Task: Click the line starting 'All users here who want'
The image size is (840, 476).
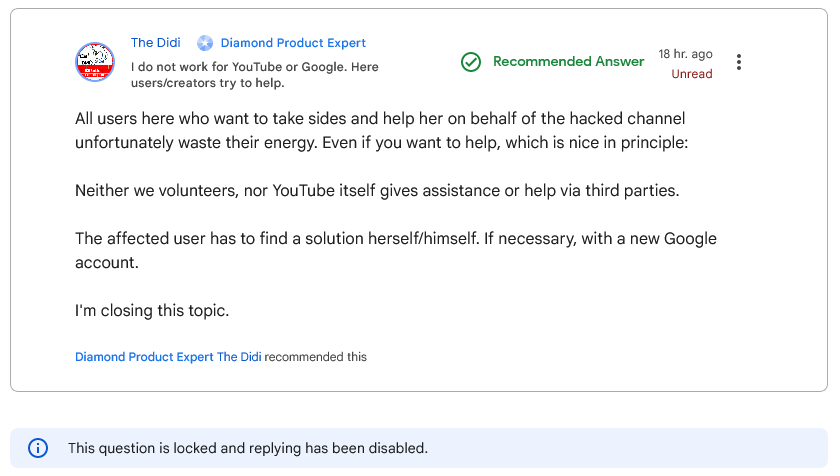Action: 380,118
